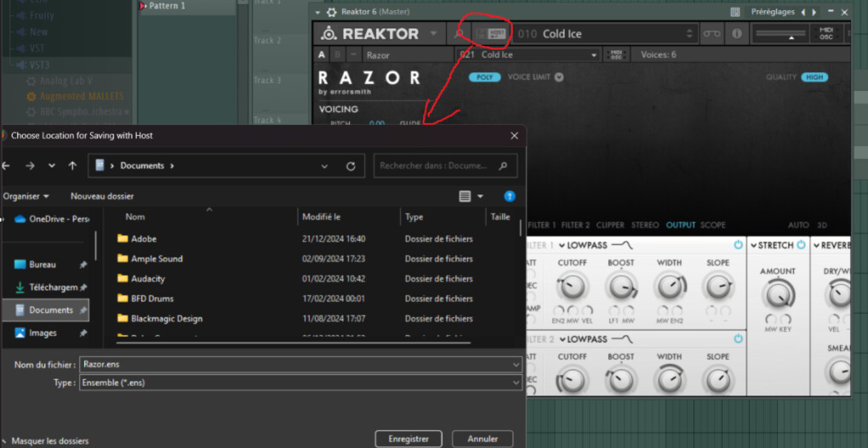
Task: Toggle 3D display mode in Razor
Action: tap(822, 225)
